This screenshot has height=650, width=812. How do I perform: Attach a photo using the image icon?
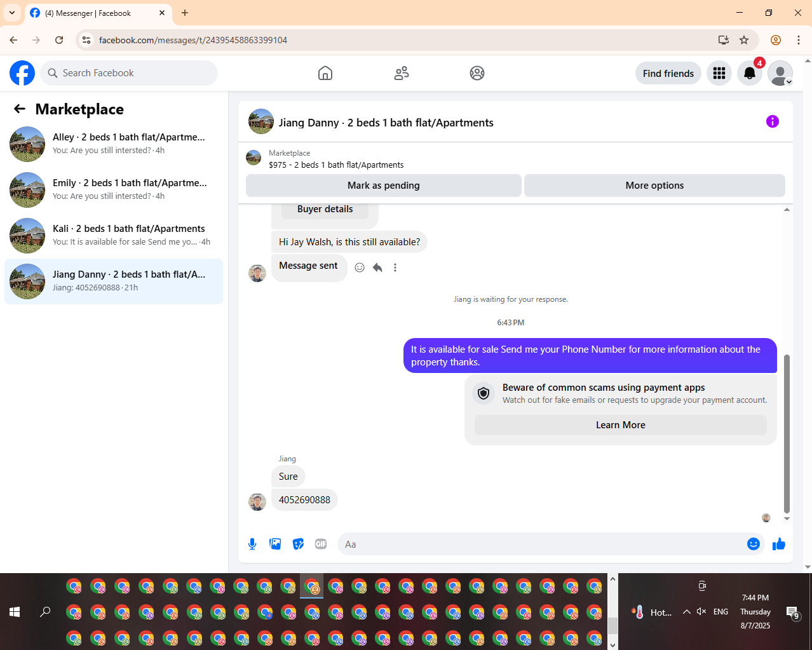click(x=275, y=544)
